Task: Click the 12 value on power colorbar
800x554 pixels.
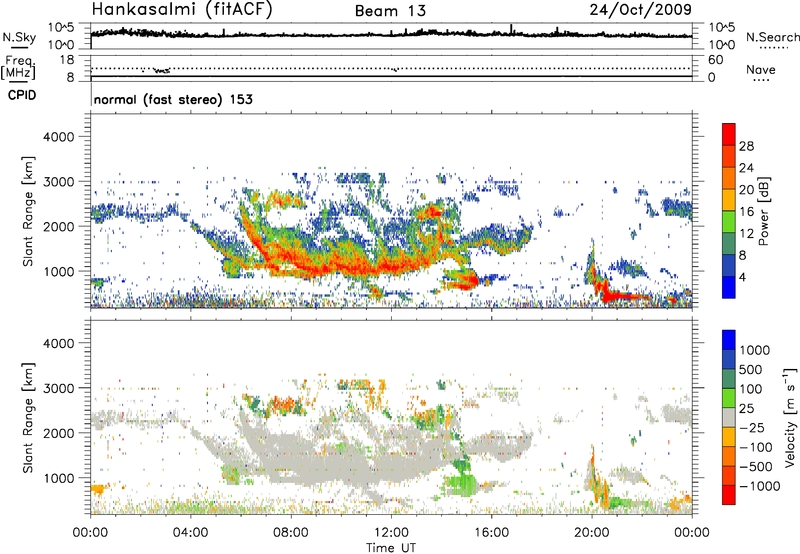Action: (746, 234)
